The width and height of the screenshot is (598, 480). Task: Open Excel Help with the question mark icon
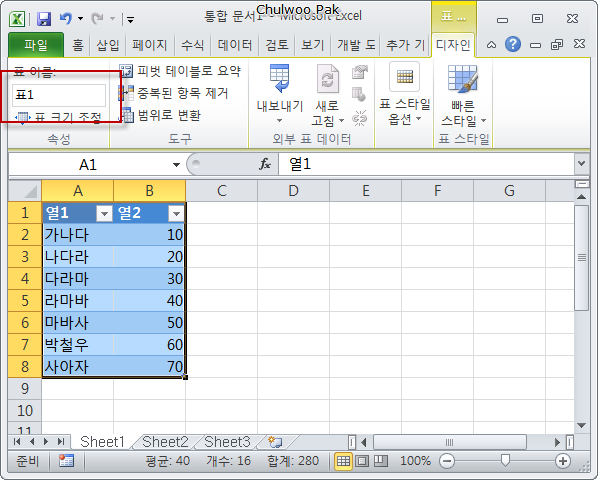tap(513, 45)
